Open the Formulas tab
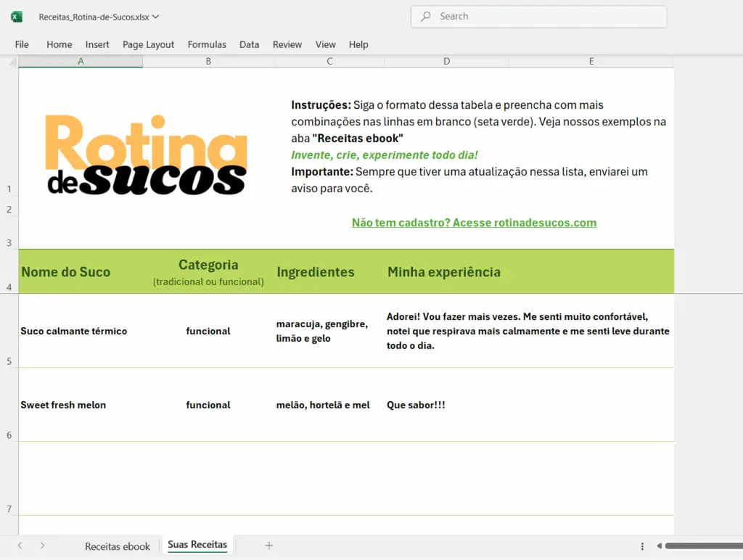This screenshot has height=560, width=743. click(x=207, y=44)
